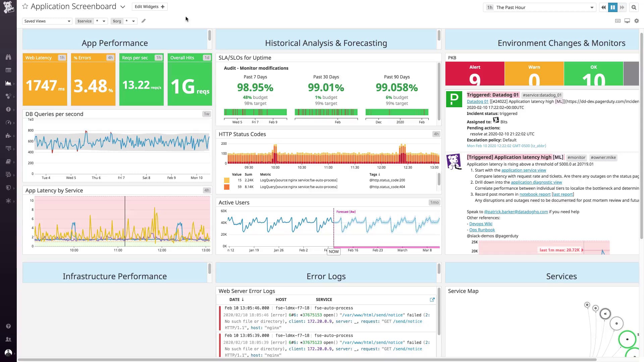
Task: Click the Reqs per sec 13.22 widget
Action: [142, 79]
